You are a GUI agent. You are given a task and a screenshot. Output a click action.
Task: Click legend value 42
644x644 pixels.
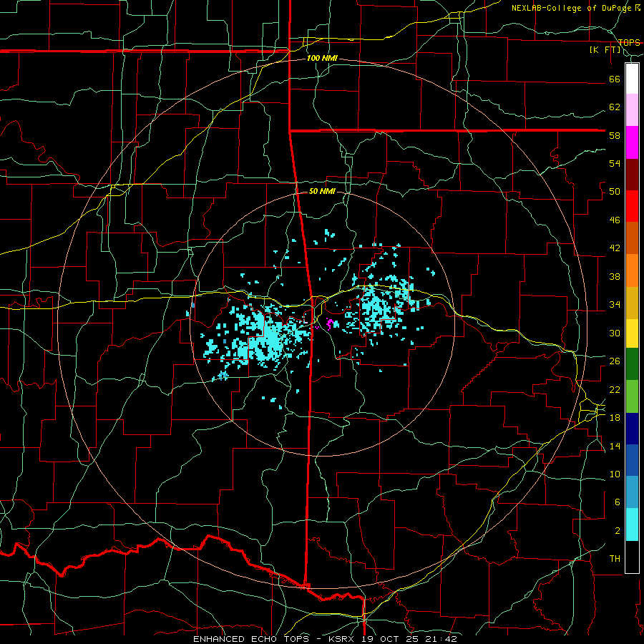(615, 248)
